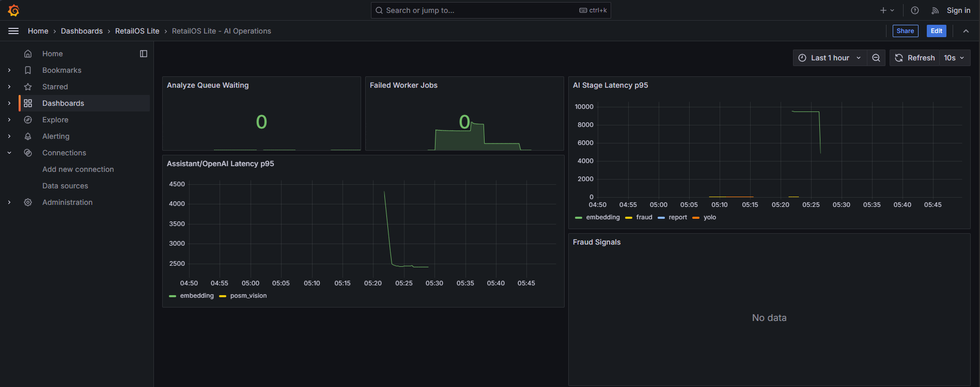Image resolution: width=980 pixels, height=387 pixels.
Task: Select Data sources menu item
Action: pyautogui.click(x=65, y=186)
